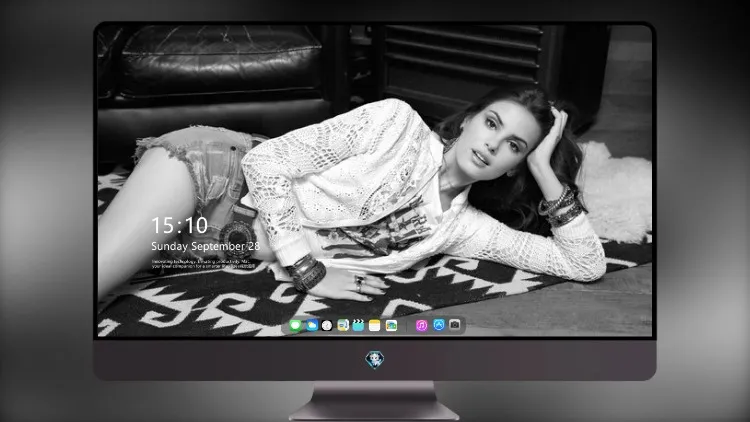Click the mascot logo on monitor chin
Viewport: 750px width, 422px height.
[375, 360]
